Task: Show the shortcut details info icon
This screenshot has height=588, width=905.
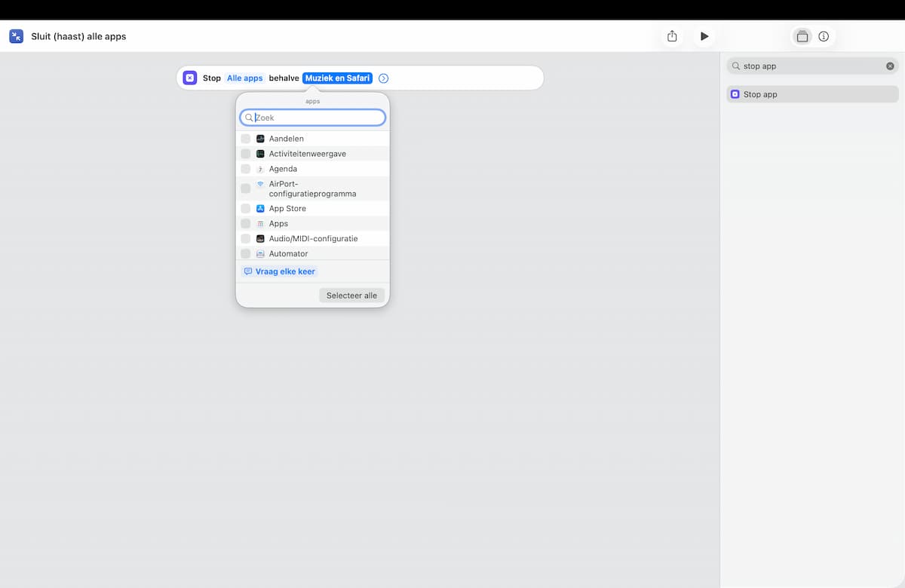Action: [x=824, y=36]
